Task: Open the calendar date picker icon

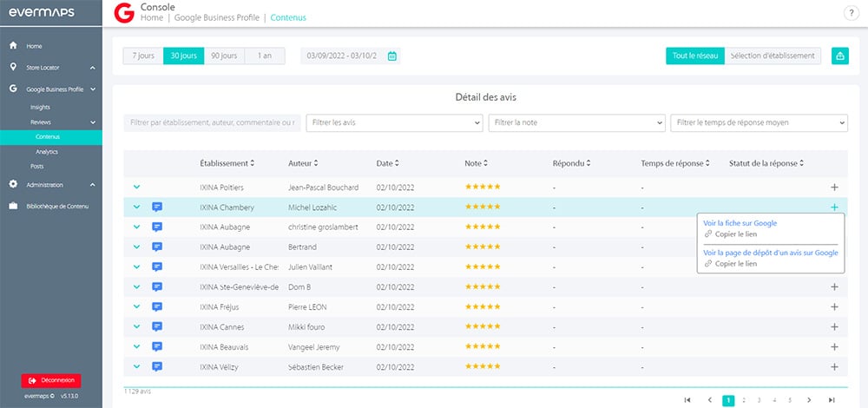Action: click(x=391, y=56)
